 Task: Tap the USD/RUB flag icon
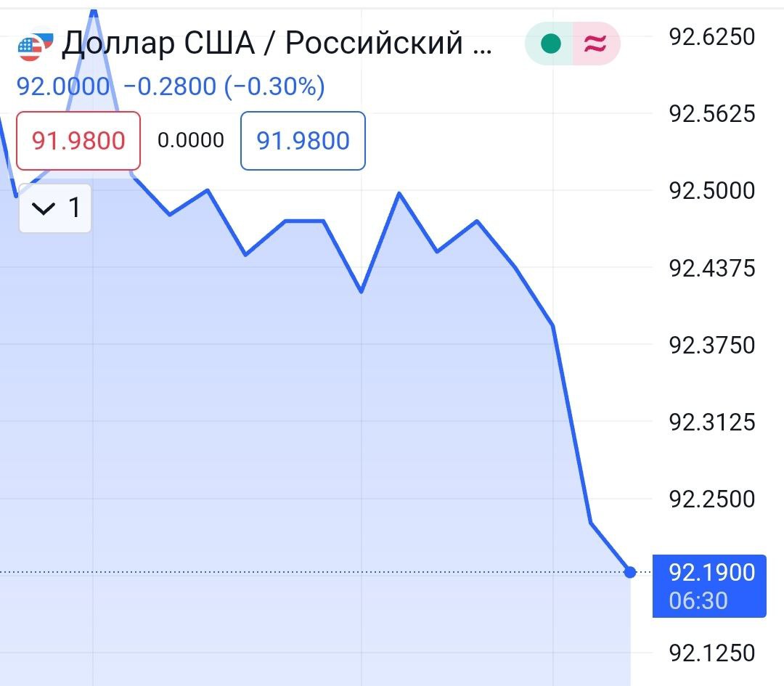35,46
